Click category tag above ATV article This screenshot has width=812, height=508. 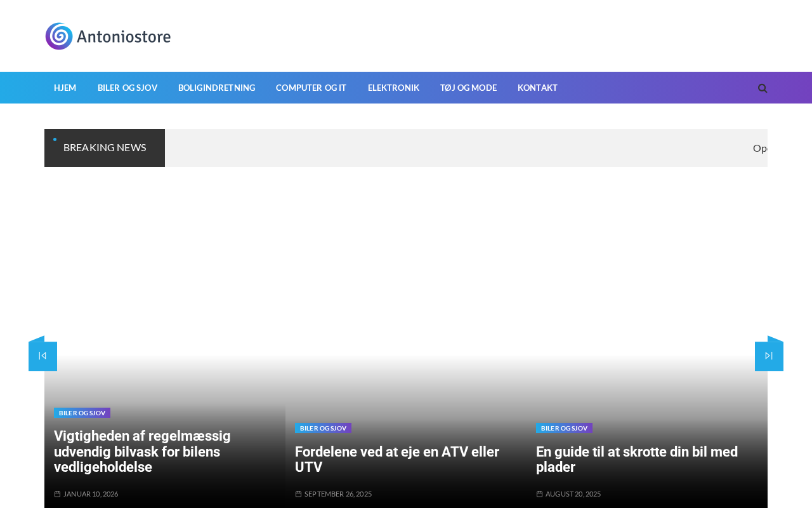[323, 428]
